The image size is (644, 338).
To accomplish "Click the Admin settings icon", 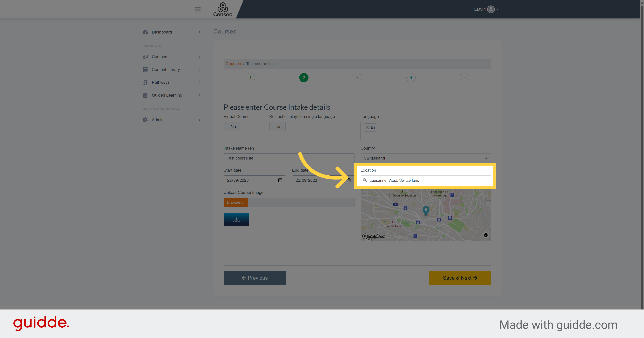I will 145,119.
